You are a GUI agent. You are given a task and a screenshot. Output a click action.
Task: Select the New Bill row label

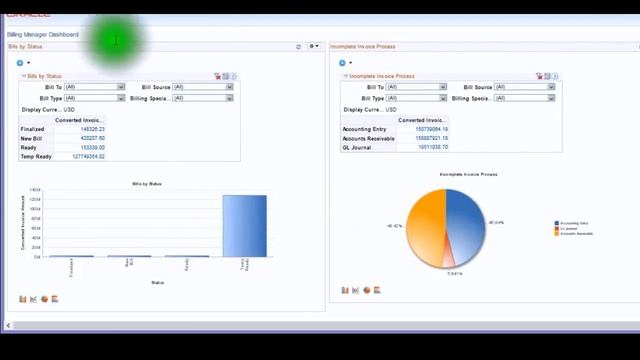(x=31, y=138)
